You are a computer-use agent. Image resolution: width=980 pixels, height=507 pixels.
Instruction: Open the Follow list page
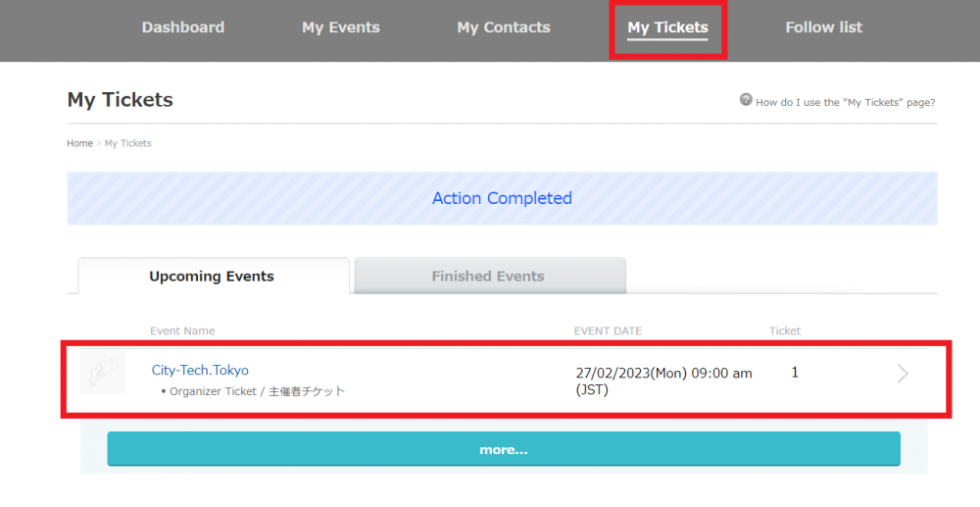point(823,27)
